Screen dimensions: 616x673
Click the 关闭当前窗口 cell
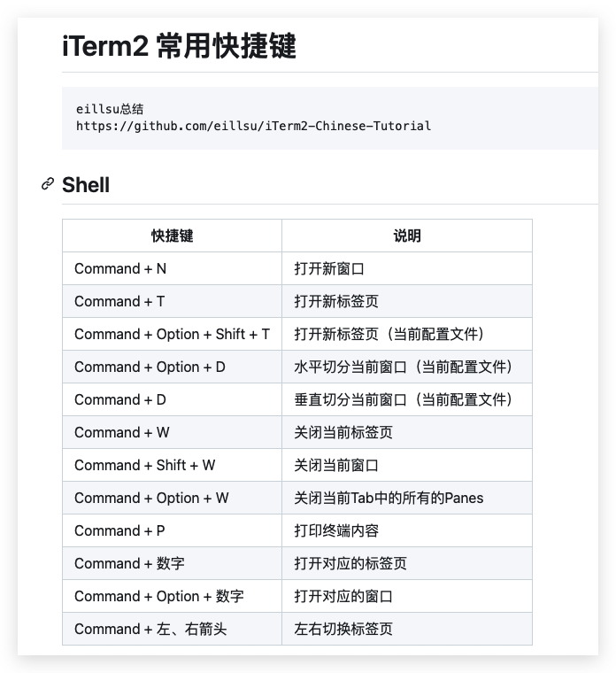point(407,465)
